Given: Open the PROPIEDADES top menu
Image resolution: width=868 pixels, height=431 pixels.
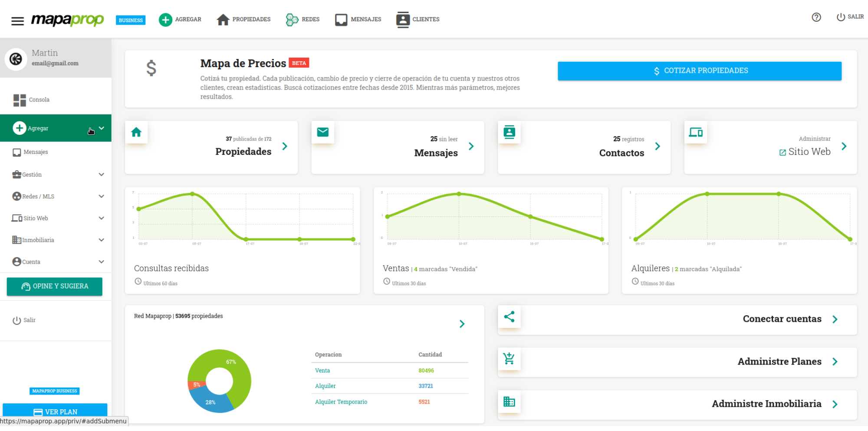Looking at the screenshot, I should pyautogui.click(x=251, y=20).
